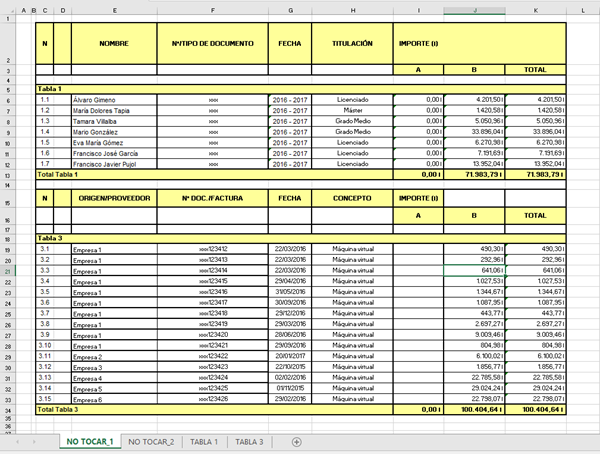Image resolution: width=600 pixels, height=454 pixels.
Task: Add a new sheet with plus icon
Action: point(296,442)
